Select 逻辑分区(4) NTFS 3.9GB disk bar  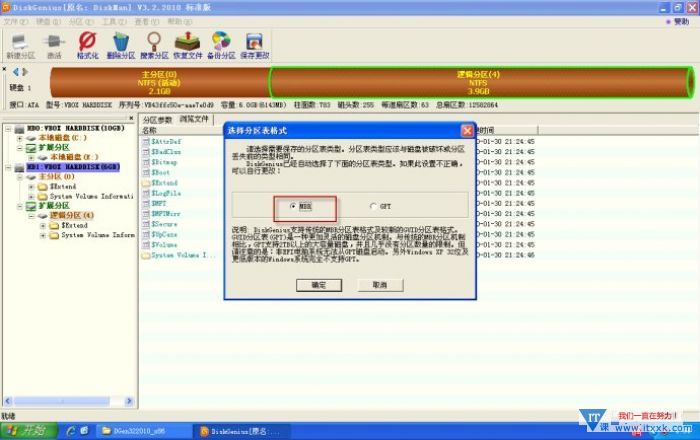tap(481, 83)
